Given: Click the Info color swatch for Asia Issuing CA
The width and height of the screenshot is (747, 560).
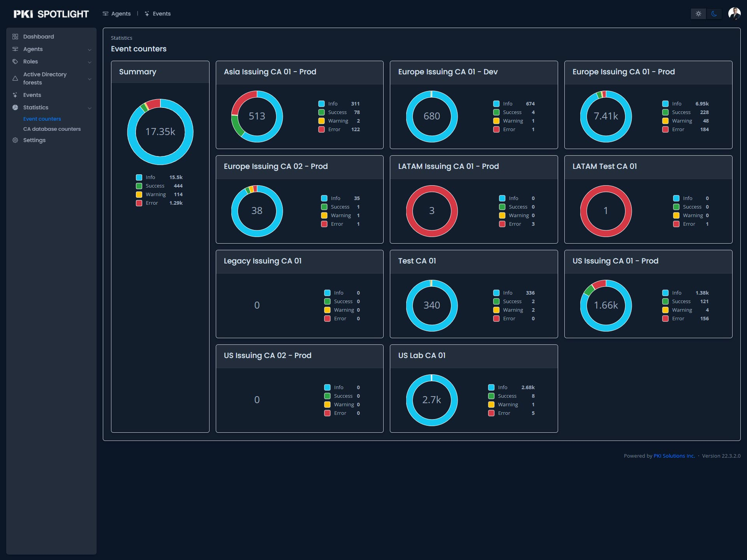Looking at the screenshot, I should tap(321, 104).
